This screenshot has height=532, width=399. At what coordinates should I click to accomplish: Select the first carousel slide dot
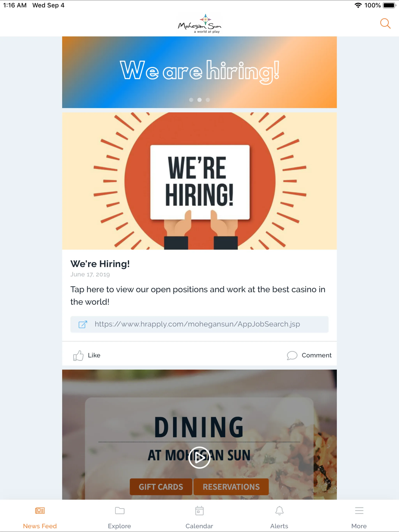(191, 100)
